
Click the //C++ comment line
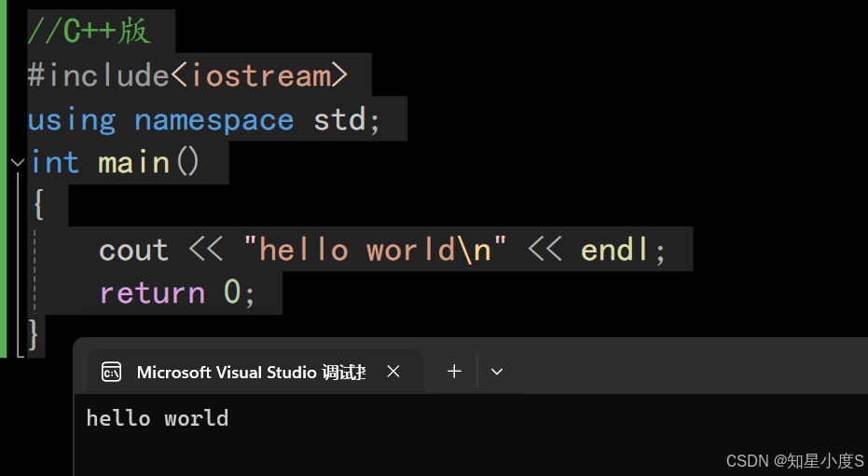click(x=90, y=31)
